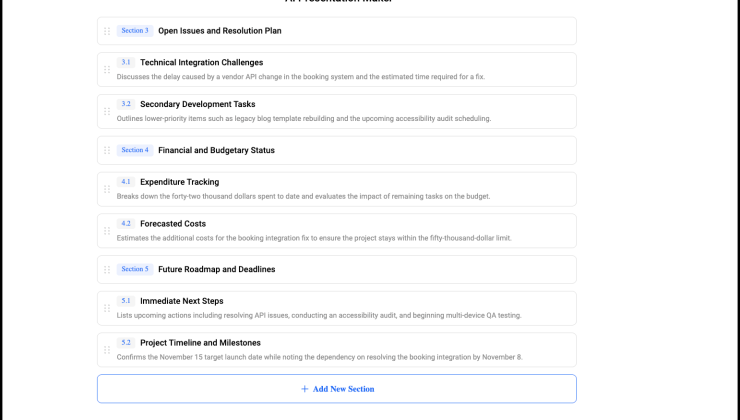Click drag handle of Financial and Budgetary Status
Viewport: 740px width, 420px height.
[107, 151]
